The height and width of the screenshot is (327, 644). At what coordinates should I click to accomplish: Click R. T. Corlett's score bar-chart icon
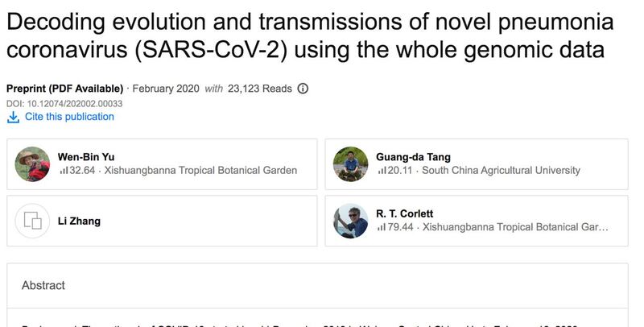382,227
